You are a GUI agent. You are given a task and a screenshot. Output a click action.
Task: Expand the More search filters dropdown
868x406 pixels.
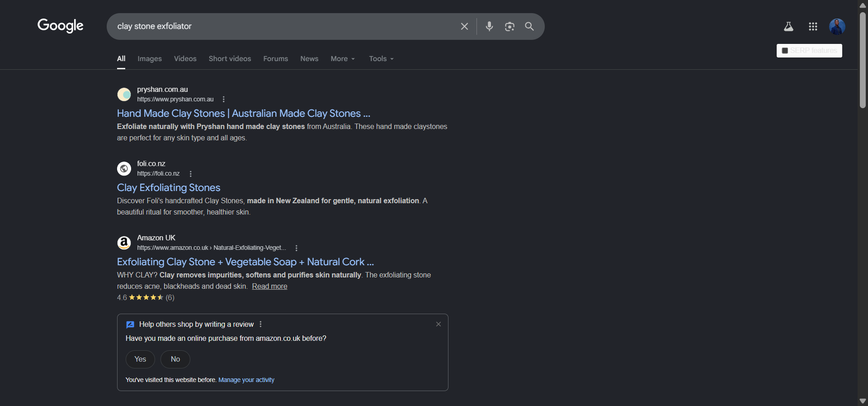coord(343,59)
